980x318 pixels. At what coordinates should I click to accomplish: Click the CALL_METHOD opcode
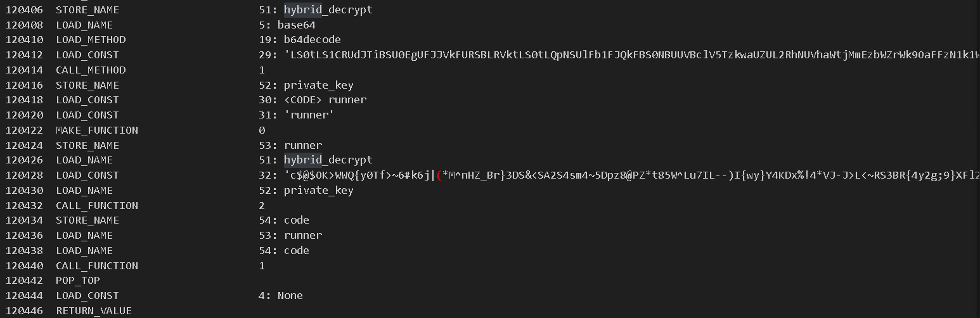91,70
